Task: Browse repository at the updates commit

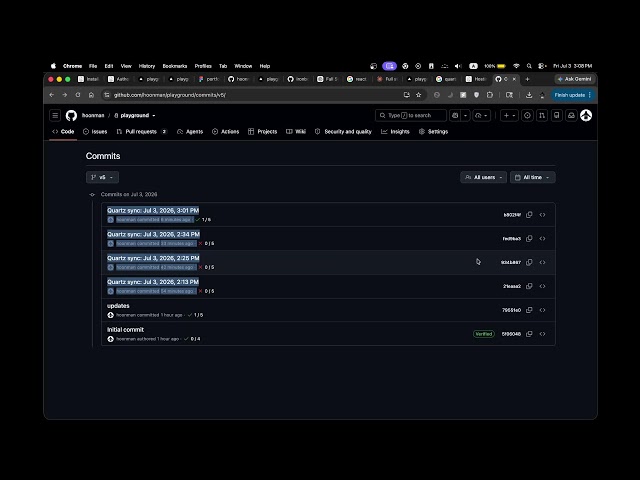Action: tap(542, 310)
